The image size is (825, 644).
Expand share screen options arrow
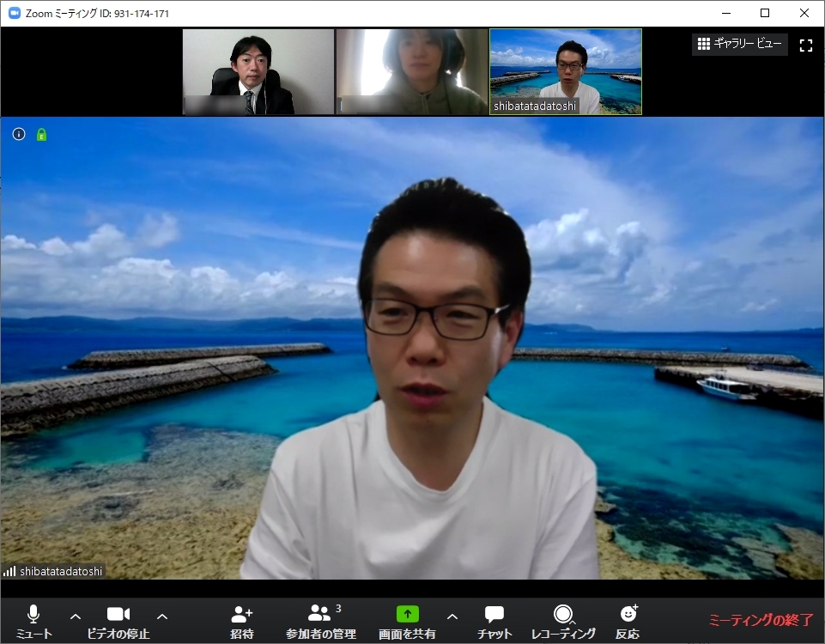click(452, 616)
